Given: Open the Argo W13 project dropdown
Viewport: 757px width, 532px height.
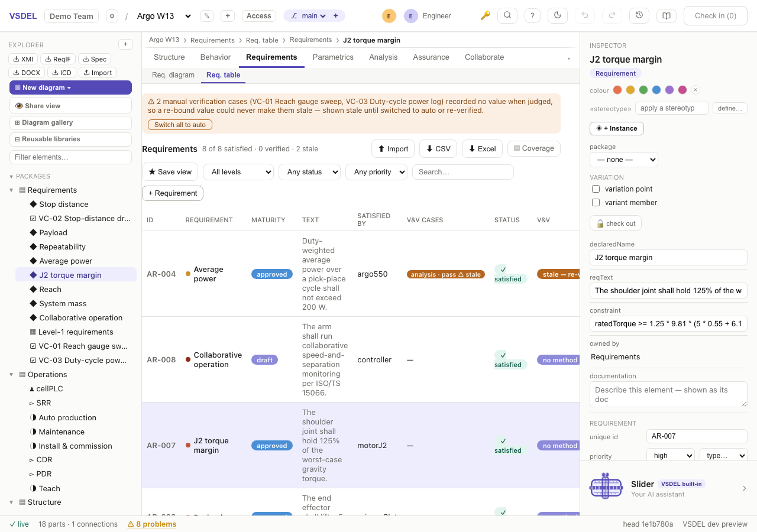Looking at the screenshot, I should [164, 16].
